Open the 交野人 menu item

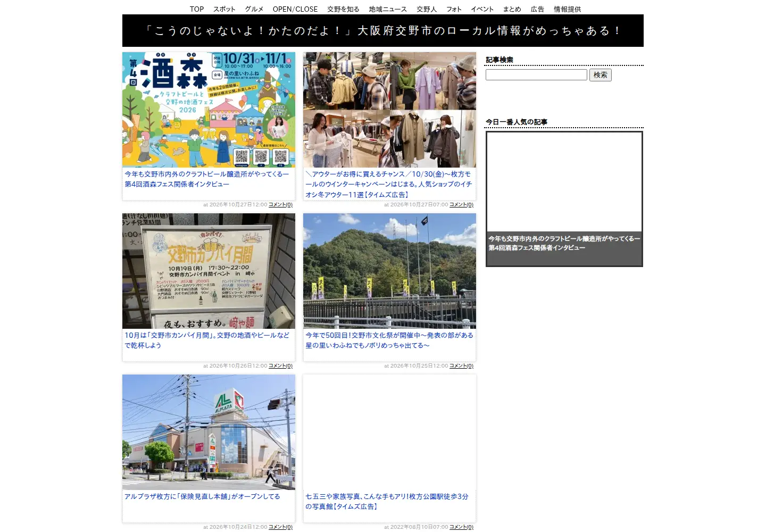(x=427, y=9)
